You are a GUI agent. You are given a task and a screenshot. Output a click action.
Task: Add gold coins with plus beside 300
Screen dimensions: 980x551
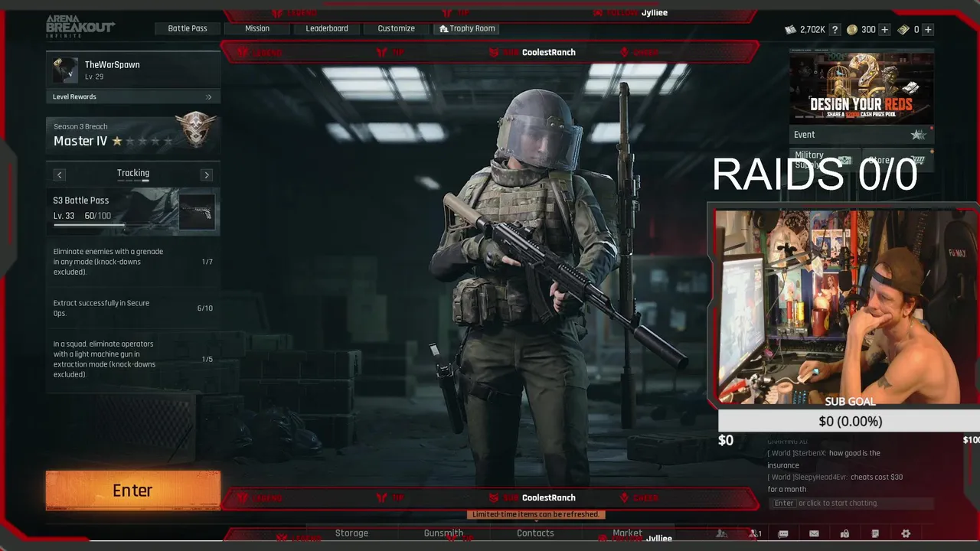tap(884, 29)
